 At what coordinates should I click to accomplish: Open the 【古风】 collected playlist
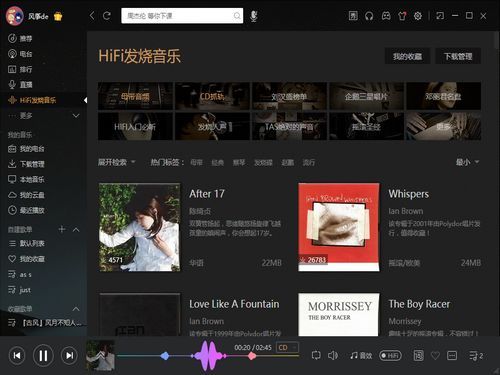pyautogui.click(x=45, y=323)
